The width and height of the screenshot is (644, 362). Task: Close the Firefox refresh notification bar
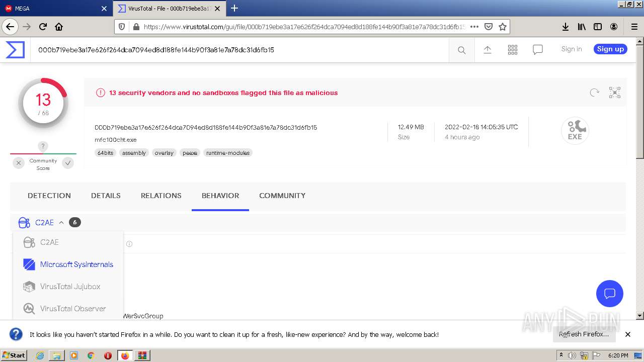click(628, 334)
